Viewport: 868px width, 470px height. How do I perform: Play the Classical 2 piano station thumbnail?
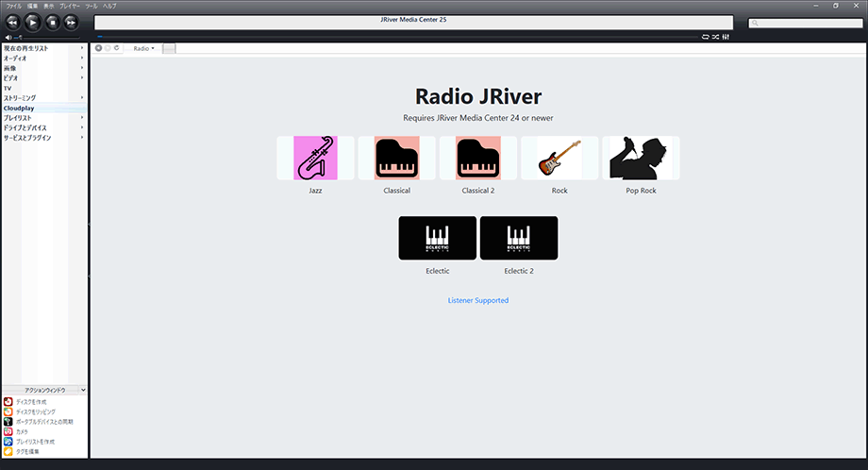click(478, 158)
